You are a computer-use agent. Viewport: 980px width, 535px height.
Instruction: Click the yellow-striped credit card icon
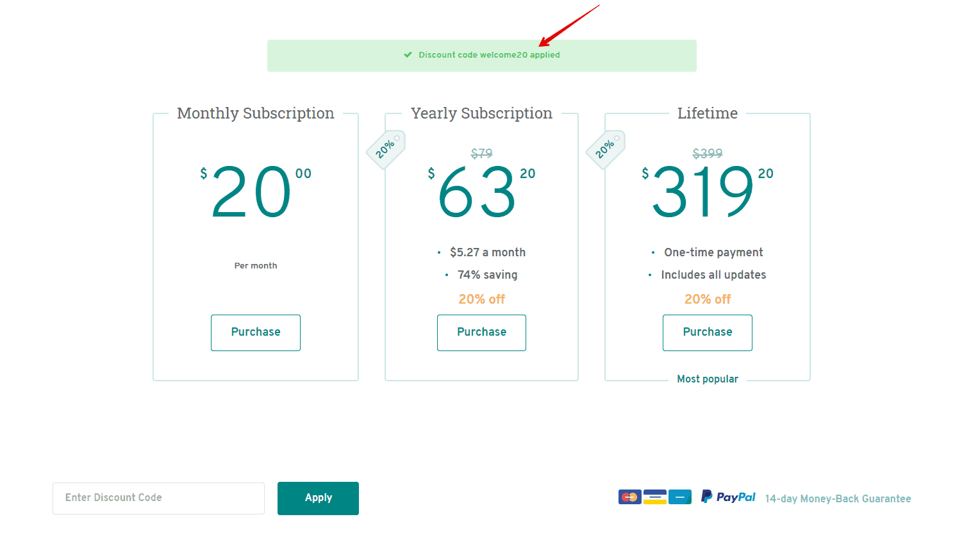654,497
